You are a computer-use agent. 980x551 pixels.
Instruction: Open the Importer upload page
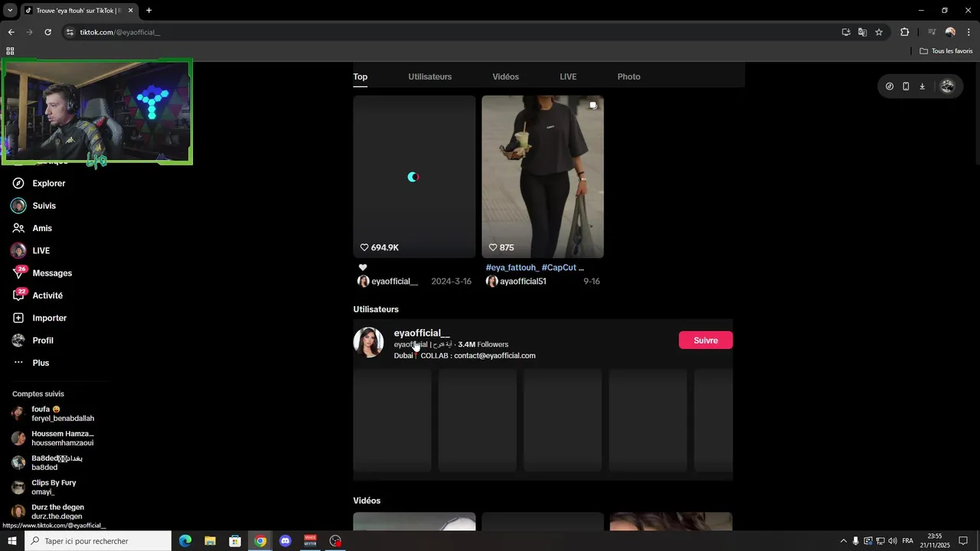click(x=49, y=318)
